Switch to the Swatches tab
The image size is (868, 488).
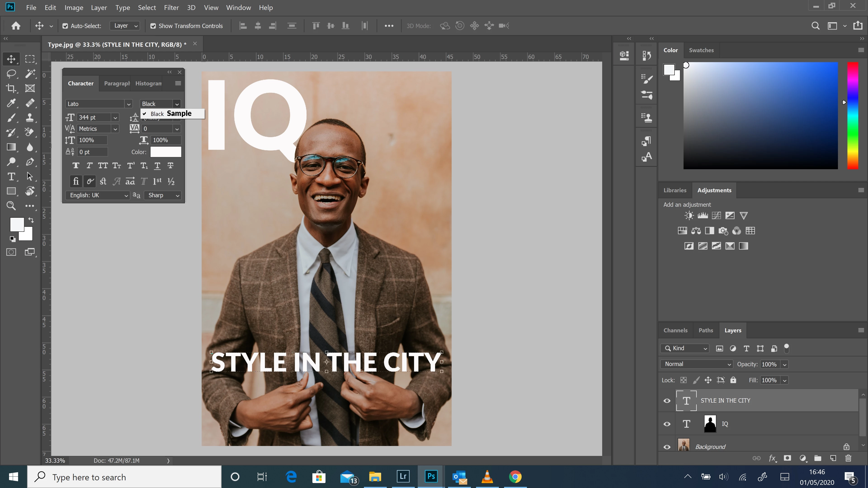(x=701, y=50)
